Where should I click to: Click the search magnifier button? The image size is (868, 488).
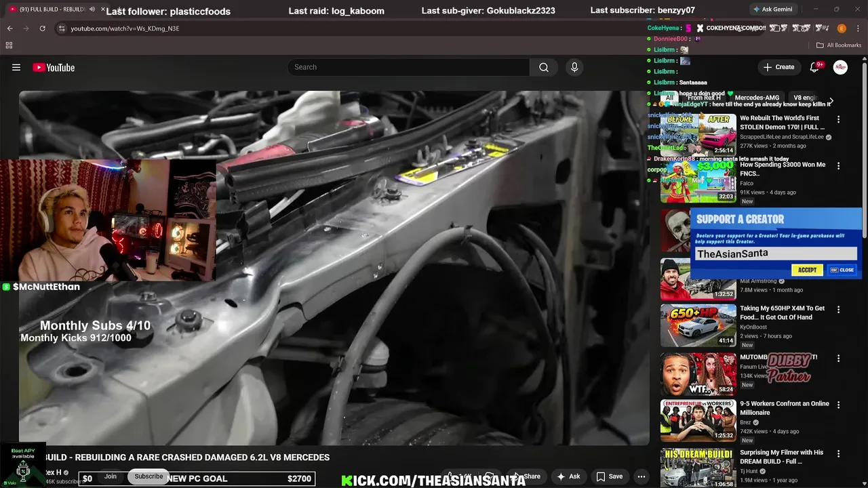click(544, 67)
